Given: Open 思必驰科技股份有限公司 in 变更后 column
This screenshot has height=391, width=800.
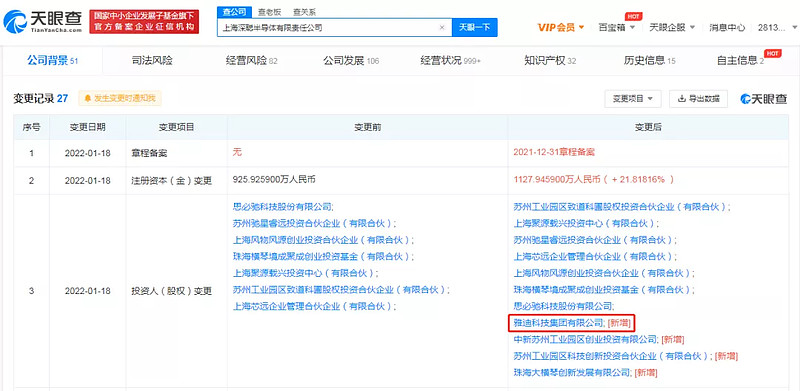Looking at the screenshot, I should [x=564, y=306].
